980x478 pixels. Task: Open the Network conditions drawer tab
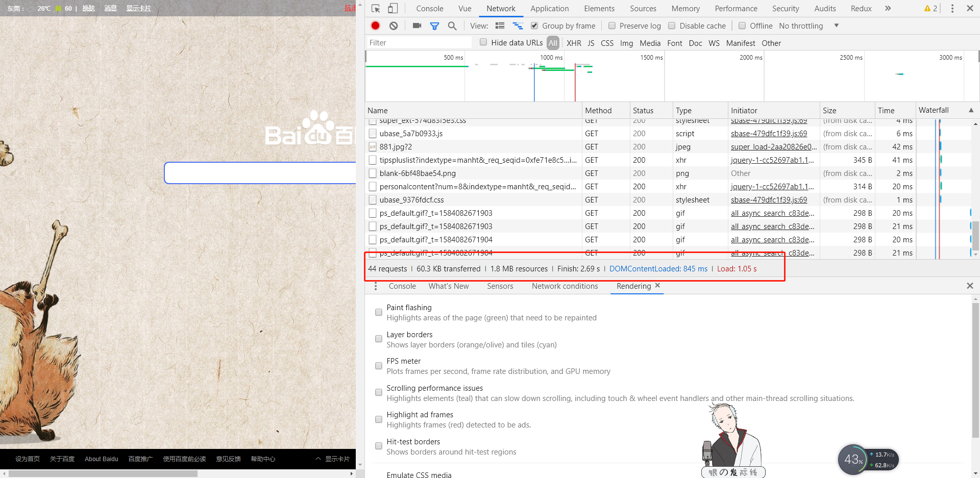point(565,286)
